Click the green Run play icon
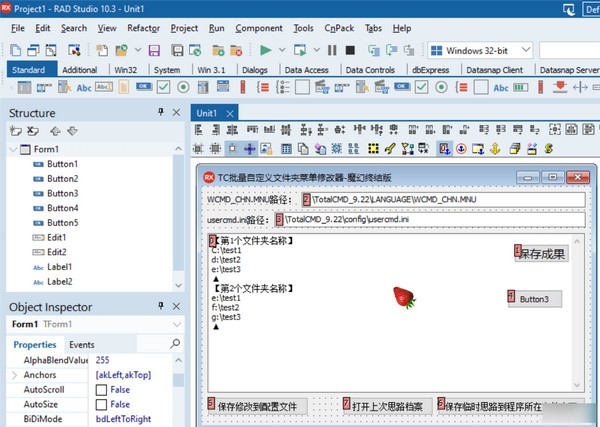The width and height of the screenshot is (600, 427). [265, 50]
